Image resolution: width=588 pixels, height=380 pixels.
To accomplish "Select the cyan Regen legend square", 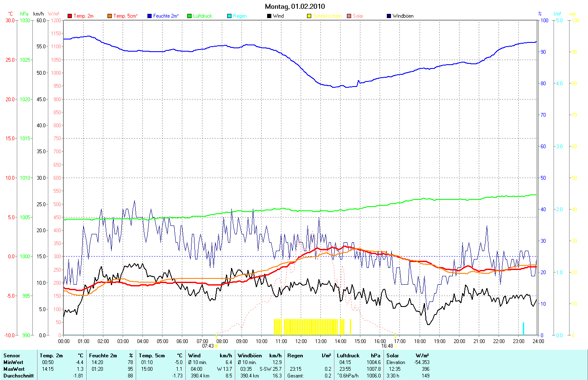I will pyautogui.click(x=229, y=16).
